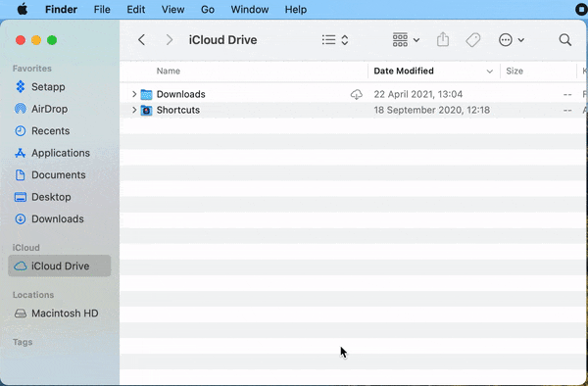Open the File menu

tap(102, 10)
